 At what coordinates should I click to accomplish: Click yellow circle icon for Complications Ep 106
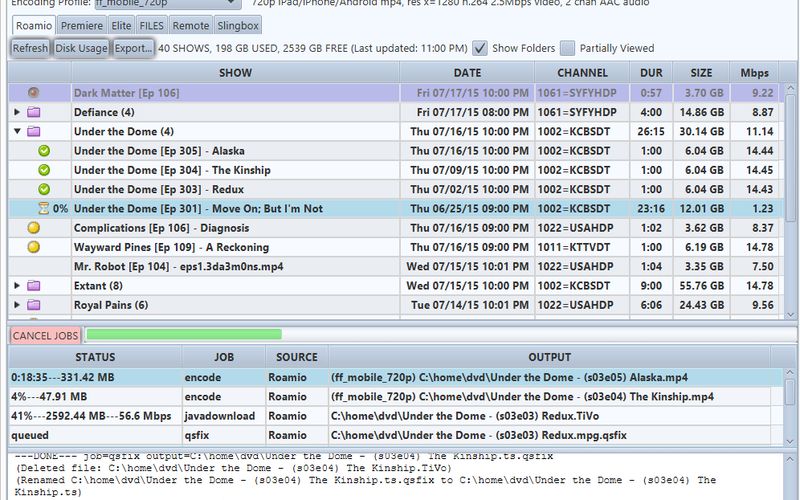coord(34,228)
